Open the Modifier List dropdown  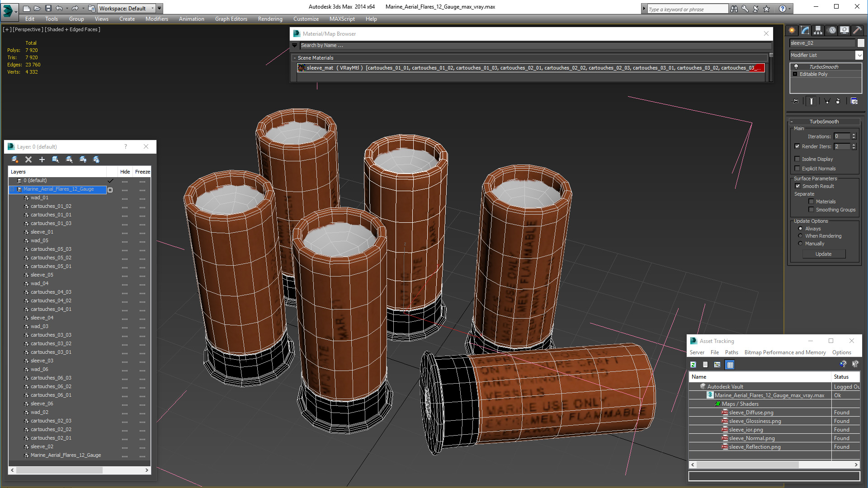point(859,55)
